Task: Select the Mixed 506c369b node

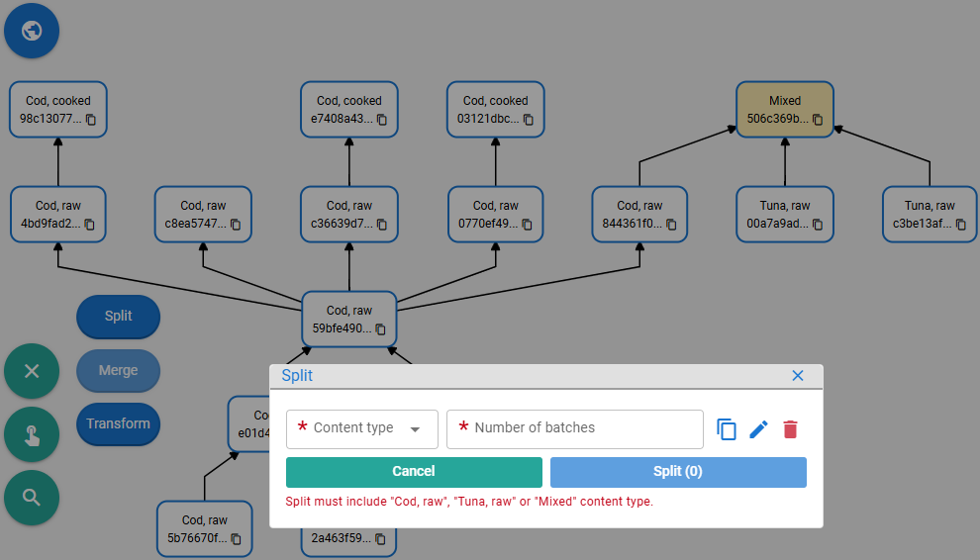Action: [785, 110]
